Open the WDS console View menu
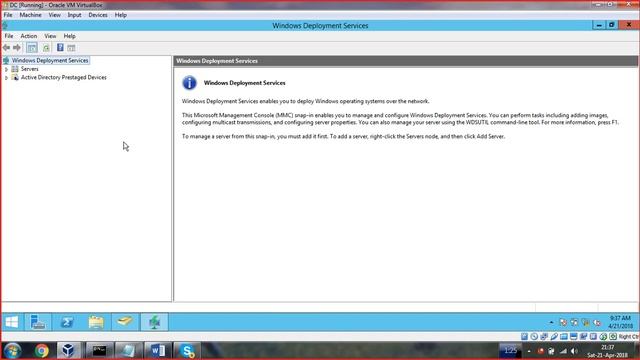 pos(50,36)
